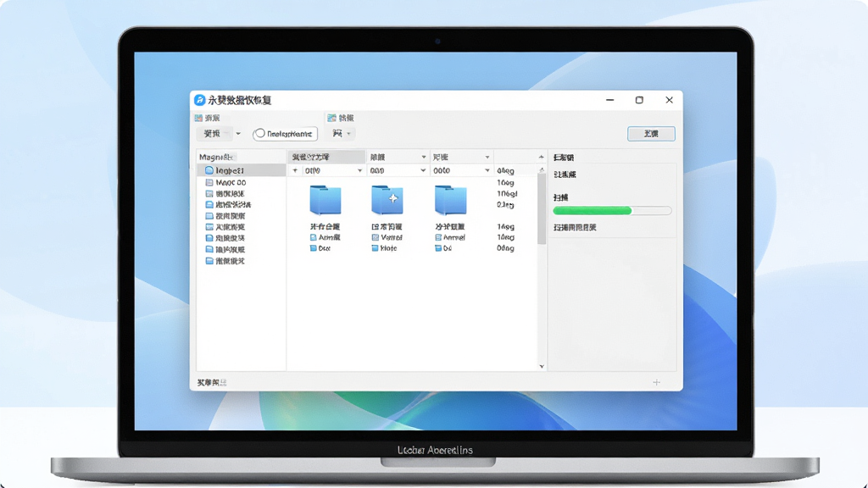868x488 pixels.
Task: Click the disk icon beside "Maoc 00"
Action: pyautogui.click(x=209, y=182)
